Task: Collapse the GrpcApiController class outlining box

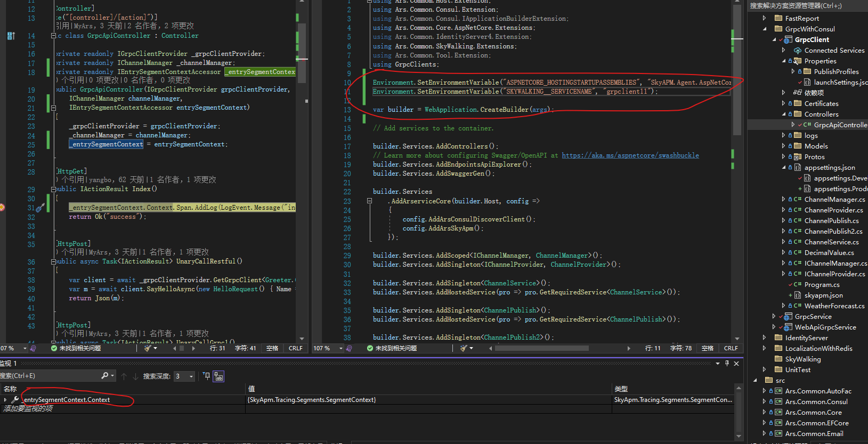Action: tap(53, 36)
